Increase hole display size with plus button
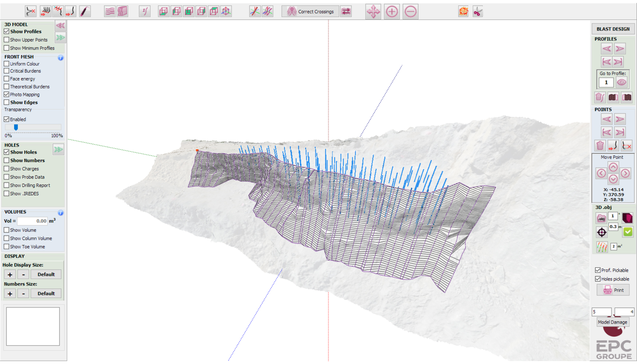Image resolution: width=637 pixels, height=364 pixels. (10, 274)
